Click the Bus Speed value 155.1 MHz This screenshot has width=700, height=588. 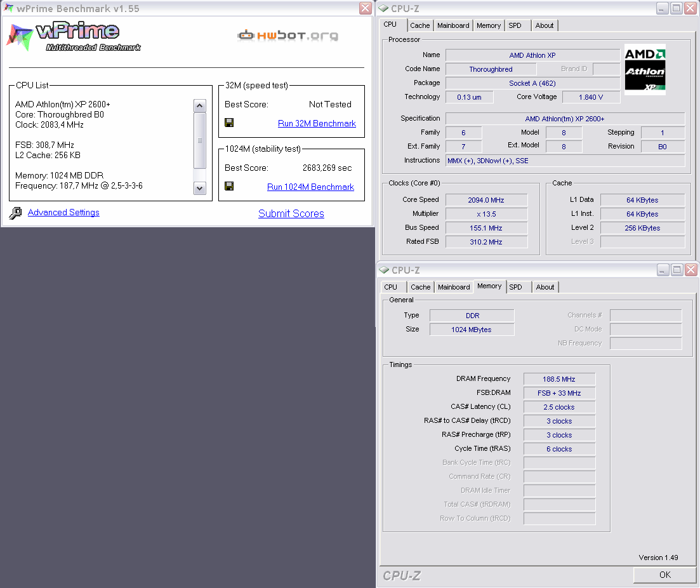pyautogui.click(x=486, y=228)
